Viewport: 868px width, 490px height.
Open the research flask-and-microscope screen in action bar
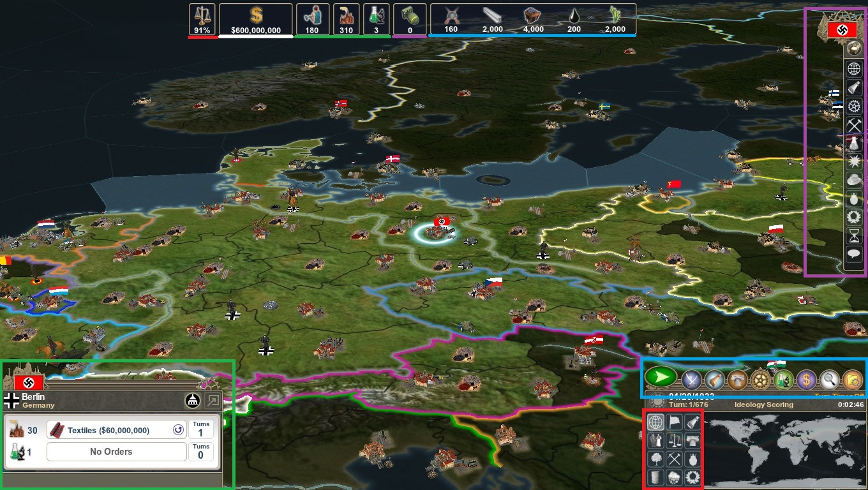(784, 380)
